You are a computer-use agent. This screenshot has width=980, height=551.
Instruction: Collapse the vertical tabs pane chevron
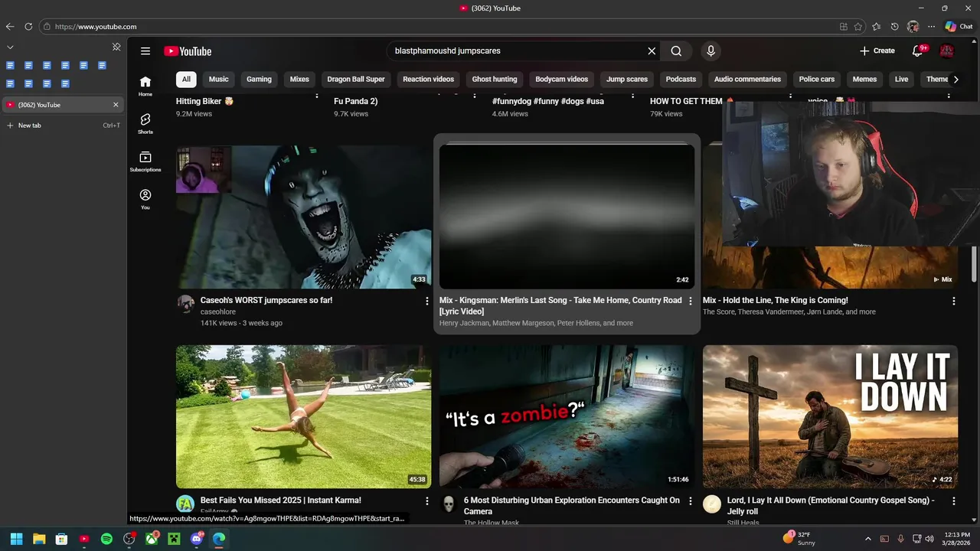coord(10,47)
